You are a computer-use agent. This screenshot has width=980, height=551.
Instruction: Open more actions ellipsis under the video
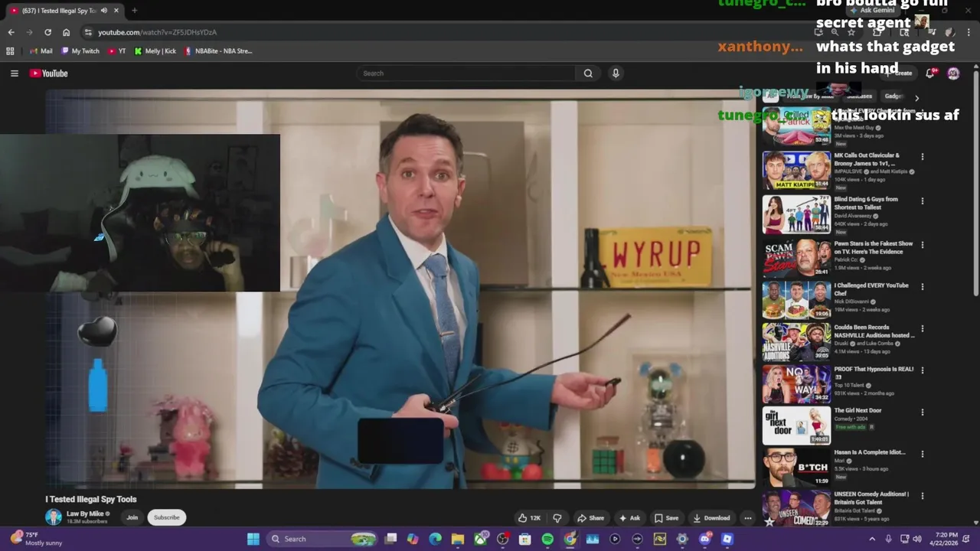click(x=748, y=518)
